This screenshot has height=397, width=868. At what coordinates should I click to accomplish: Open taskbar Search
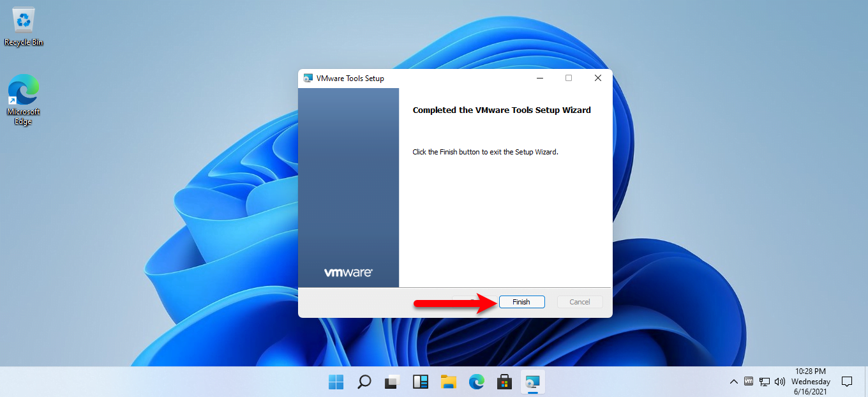(x=364, y=382)
